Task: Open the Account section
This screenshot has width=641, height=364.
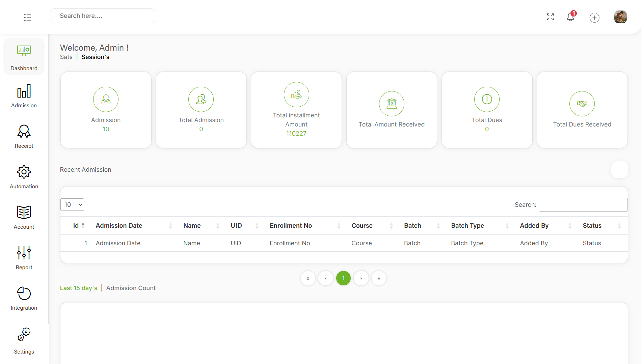Action: [x=24, y=218]
